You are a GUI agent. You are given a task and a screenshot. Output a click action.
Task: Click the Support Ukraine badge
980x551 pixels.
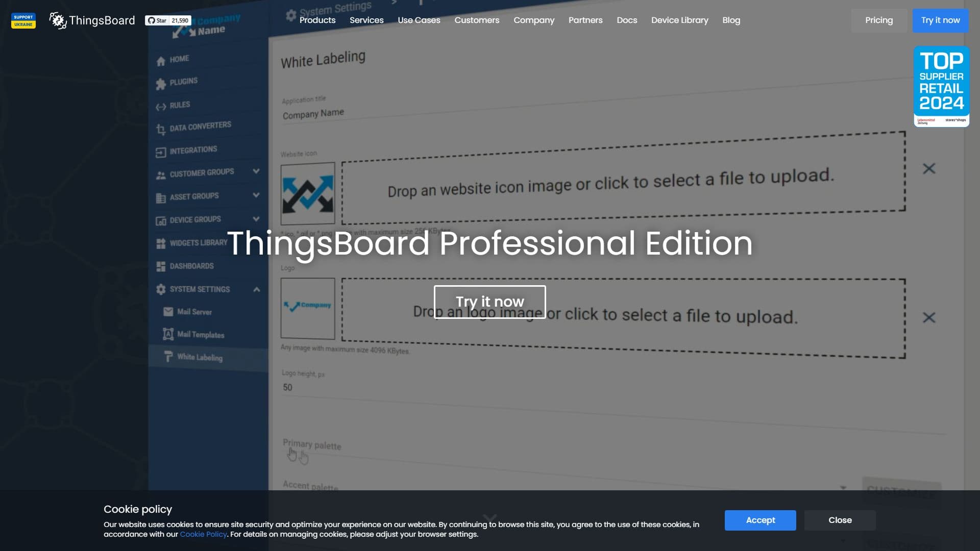tap(23, 20)
